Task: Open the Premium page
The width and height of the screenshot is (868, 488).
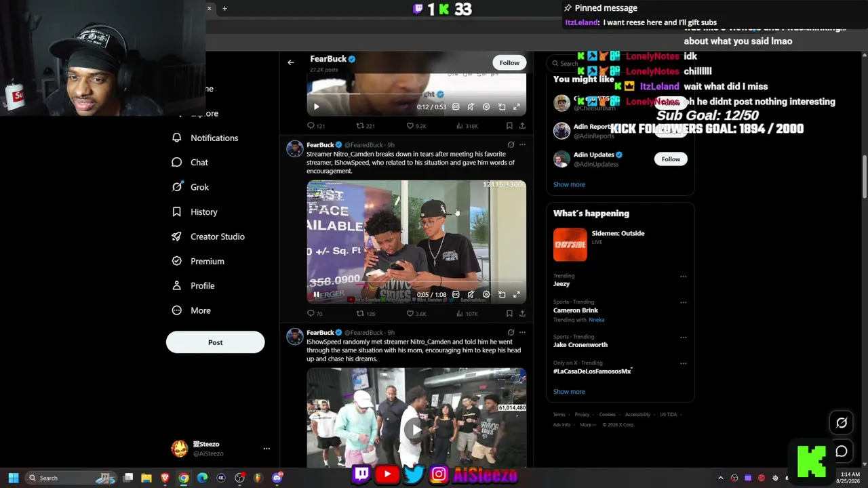Action: pyautogui.click(x=198, y=261)
